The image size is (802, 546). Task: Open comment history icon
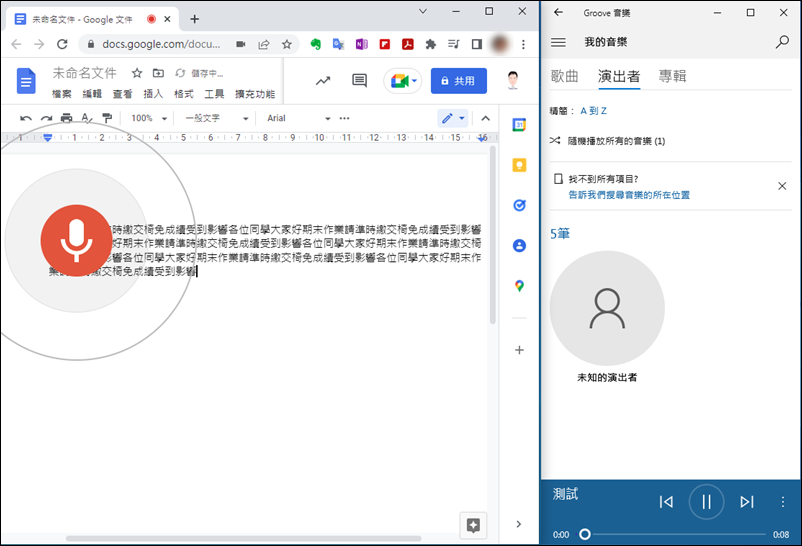click(x=360, y=81)
